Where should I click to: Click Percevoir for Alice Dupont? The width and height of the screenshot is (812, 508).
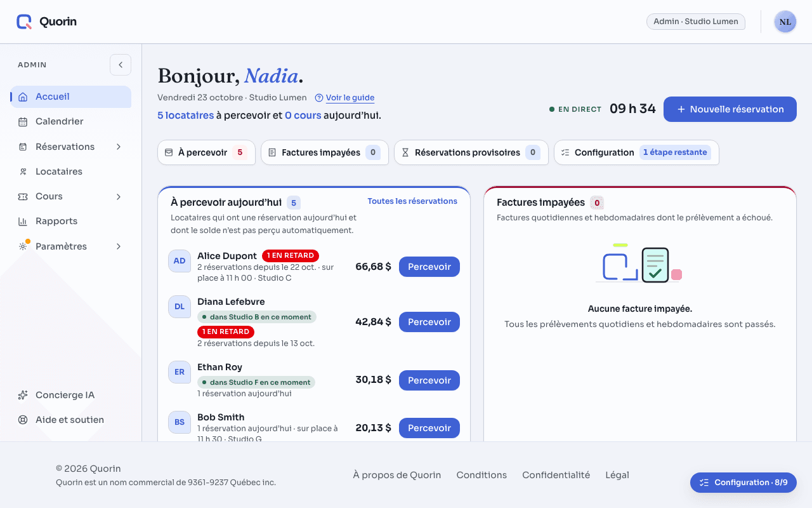point(429,267)
